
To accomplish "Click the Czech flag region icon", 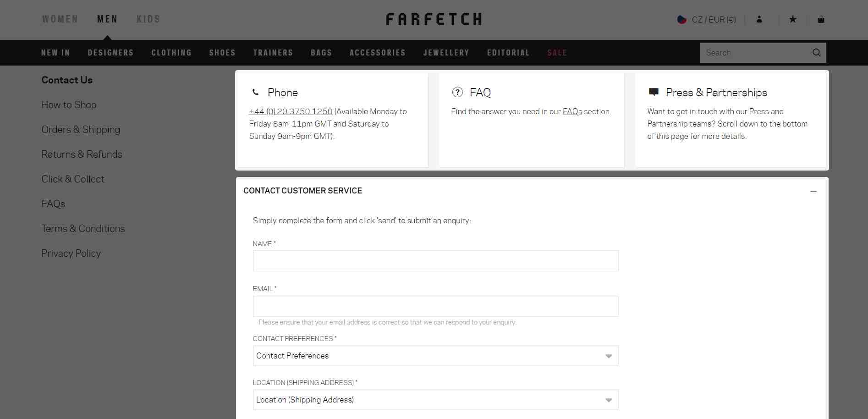I will click(x=682, y=19).
